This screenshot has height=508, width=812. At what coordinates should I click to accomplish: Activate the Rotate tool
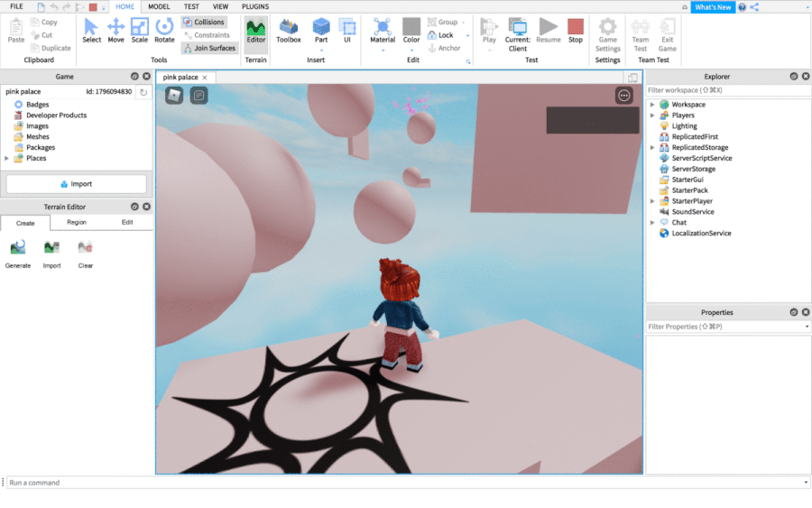pos(164,31)
